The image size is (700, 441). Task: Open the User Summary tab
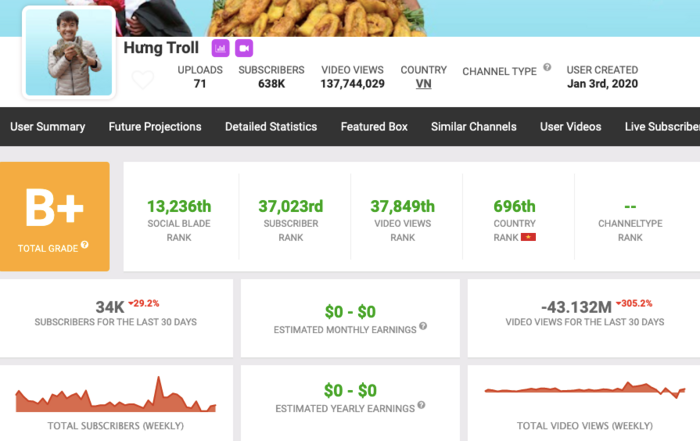coord(47,127)
